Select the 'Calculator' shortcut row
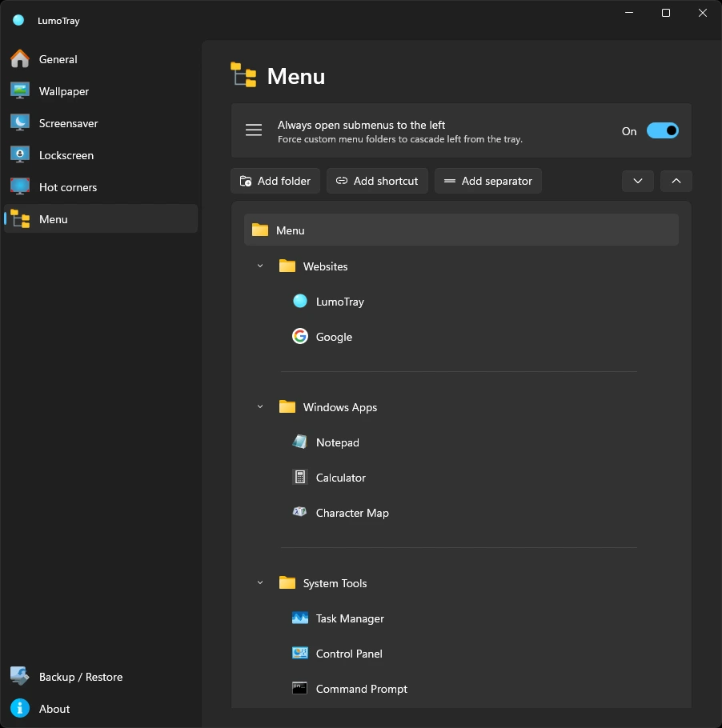The width and height of the screenshot is (722, 728). point(461,478)
